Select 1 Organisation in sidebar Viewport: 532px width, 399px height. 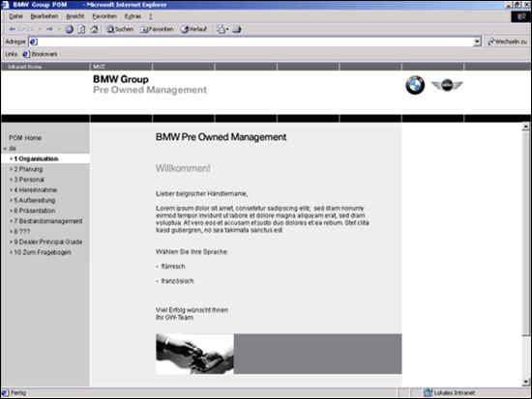click(x=45, y=158)
